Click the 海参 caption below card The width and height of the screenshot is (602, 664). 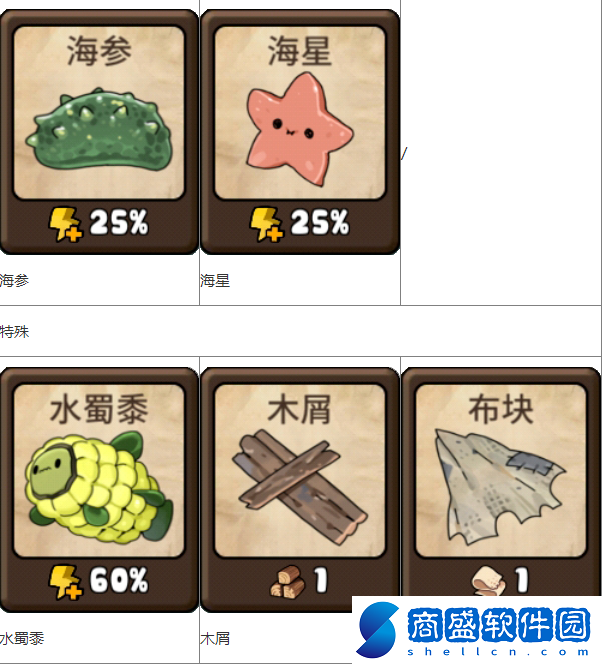pos(14,280)
